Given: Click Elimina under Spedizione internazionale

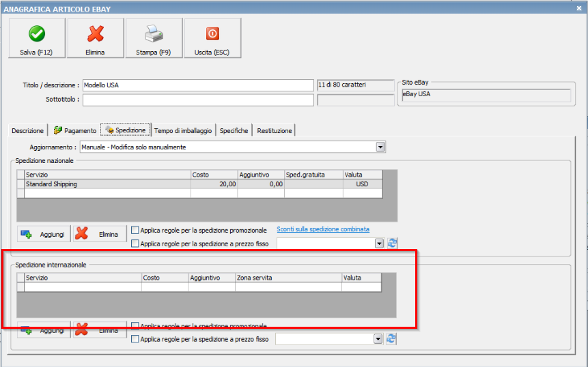Looking at the screenshot, I should [x=100, y=330].
